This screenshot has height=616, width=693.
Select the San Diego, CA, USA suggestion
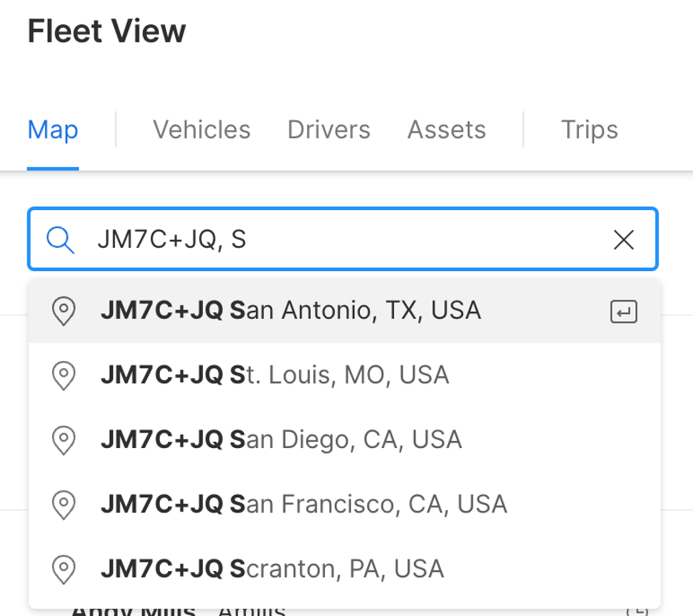[x=345, y=440]
